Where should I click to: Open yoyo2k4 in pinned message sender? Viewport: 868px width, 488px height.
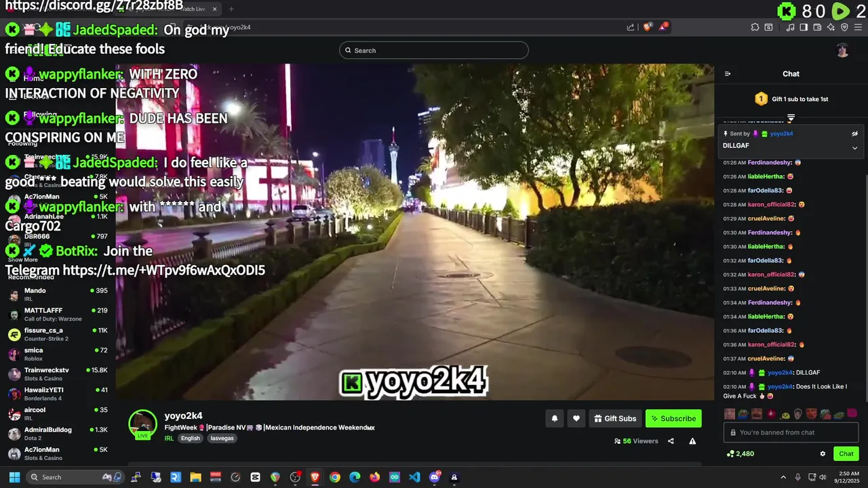point(781,134)
